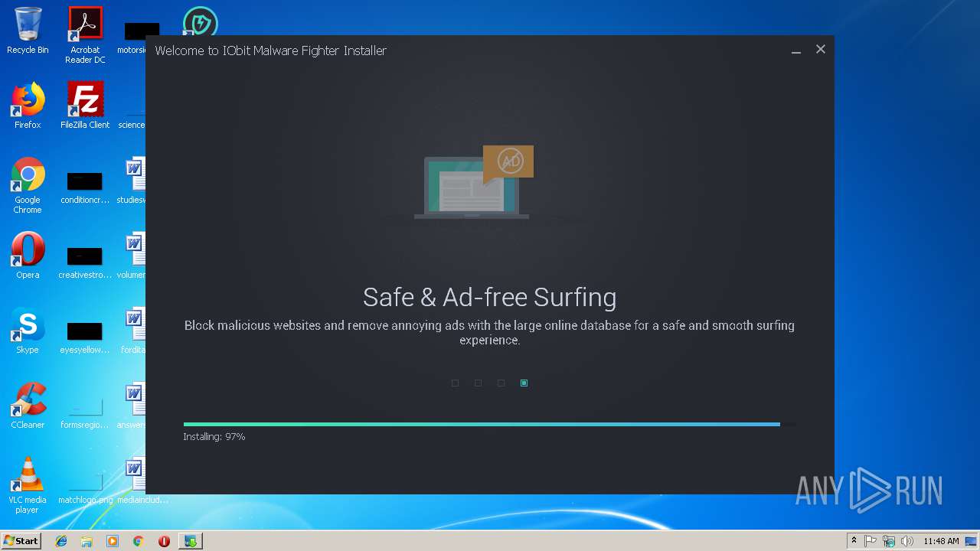Launch CCleaner desktop shortcut
The image size is (980, 551).
28,406
